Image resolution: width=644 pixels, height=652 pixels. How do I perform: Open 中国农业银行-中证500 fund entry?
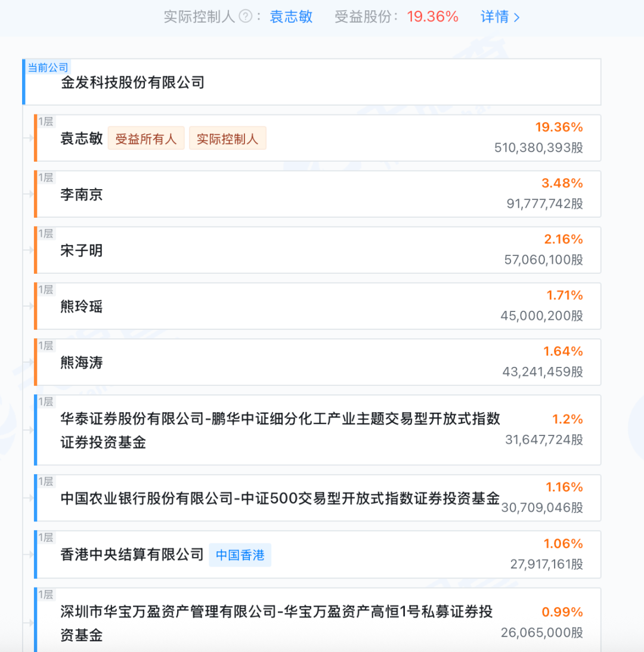(x=280, y=499)
